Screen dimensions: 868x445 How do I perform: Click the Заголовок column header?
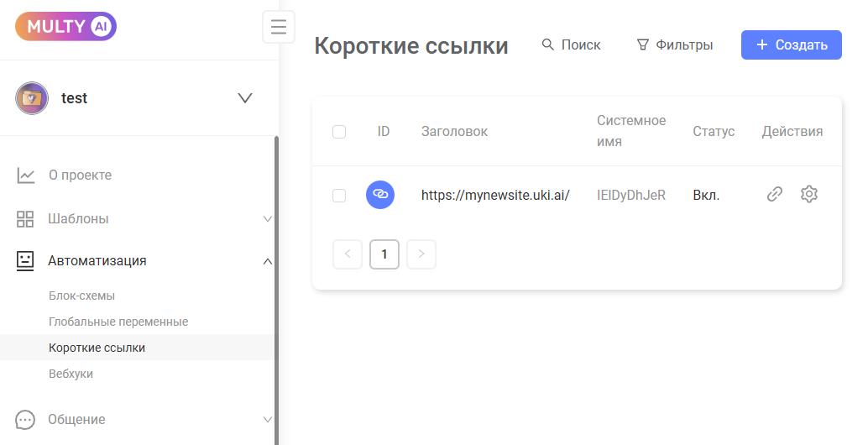click(454, 132)
